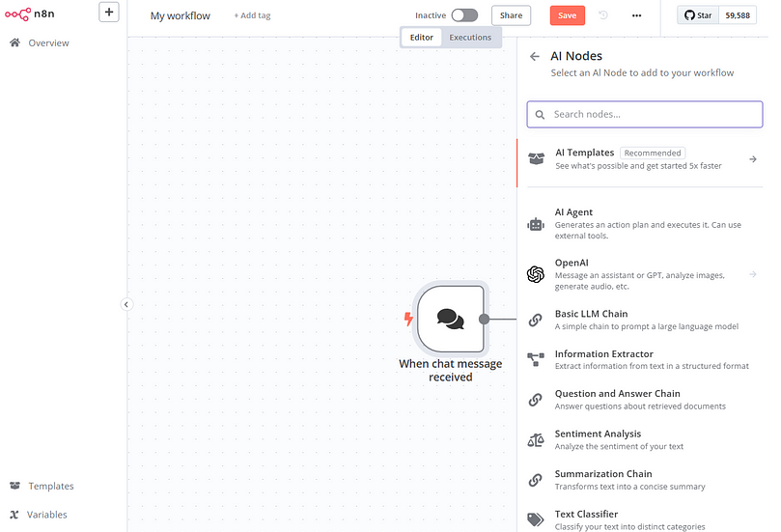
Task: Add the Information Extractor node
Action: coord(643,359)
